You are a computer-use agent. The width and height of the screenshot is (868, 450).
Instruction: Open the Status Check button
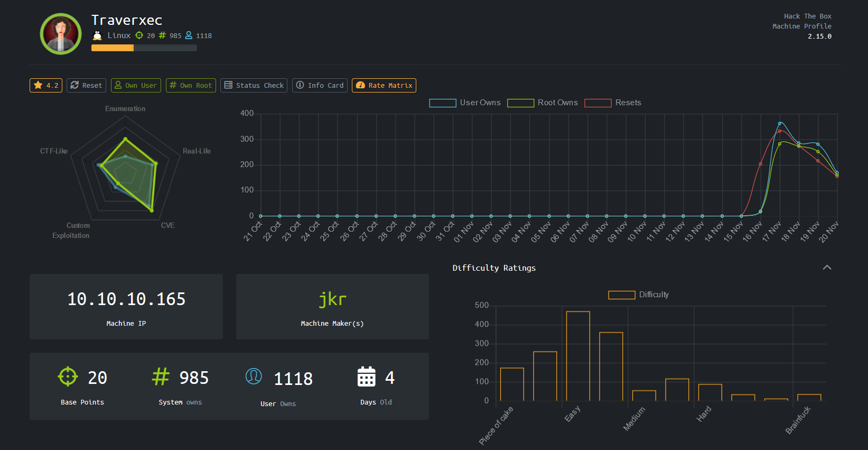pyautogui.click(x=254, y=85)
